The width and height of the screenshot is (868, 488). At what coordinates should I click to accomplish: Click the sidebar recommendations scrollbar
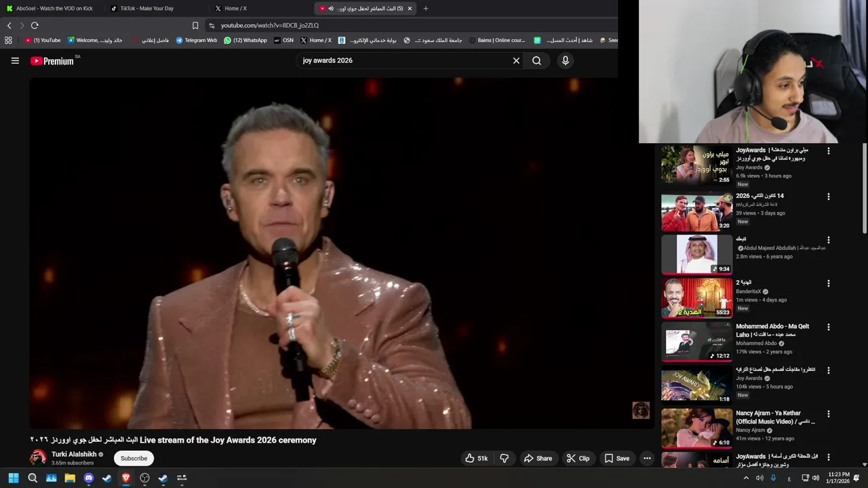[864, 190]
